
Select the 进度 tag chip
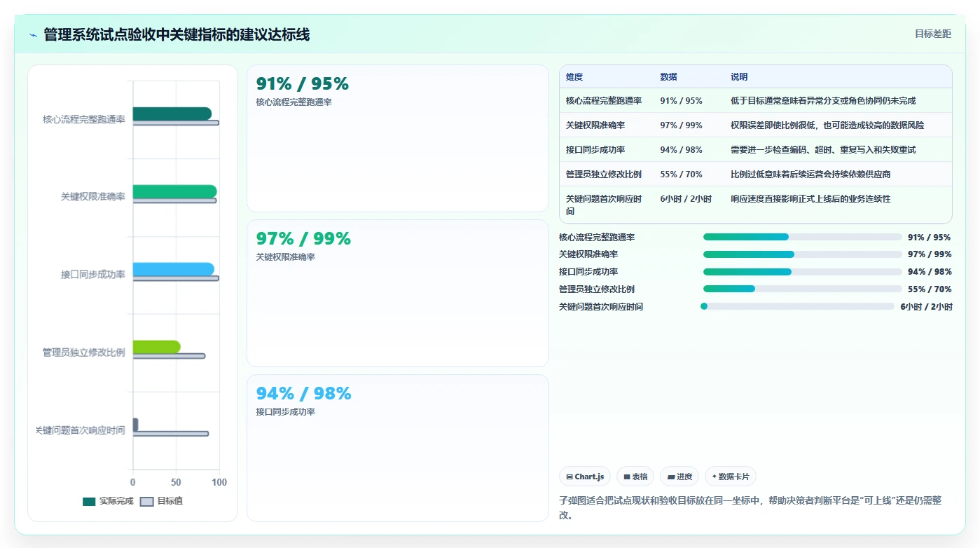pyautogui.click(x=679, y=477)
